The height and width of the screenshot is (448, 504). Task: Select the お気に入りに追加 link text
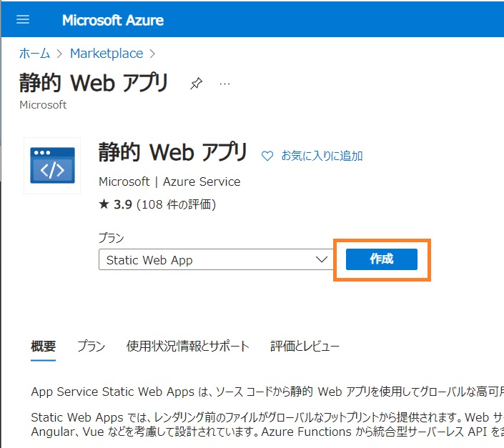tap(322, 156)
